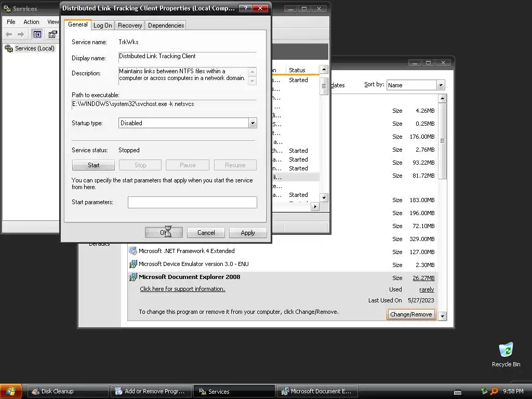Click the programs list vertical scrollbar thumb

pos(442,141)
